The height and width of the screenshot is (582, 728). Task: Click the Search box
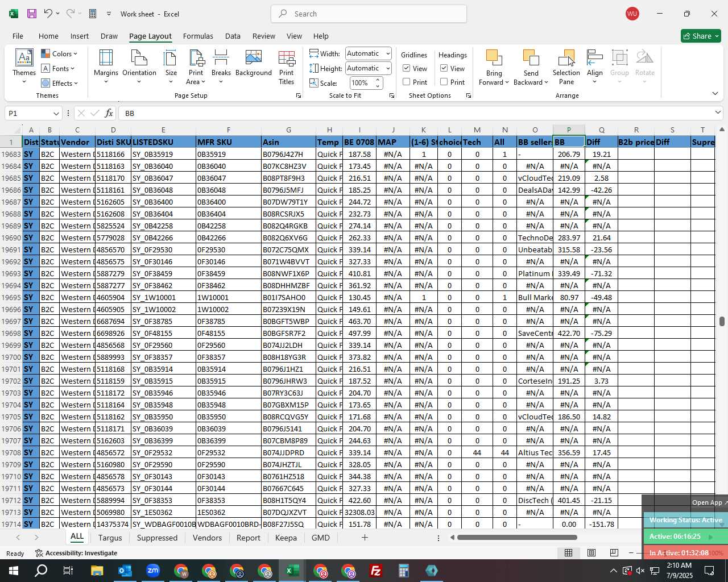369,14
